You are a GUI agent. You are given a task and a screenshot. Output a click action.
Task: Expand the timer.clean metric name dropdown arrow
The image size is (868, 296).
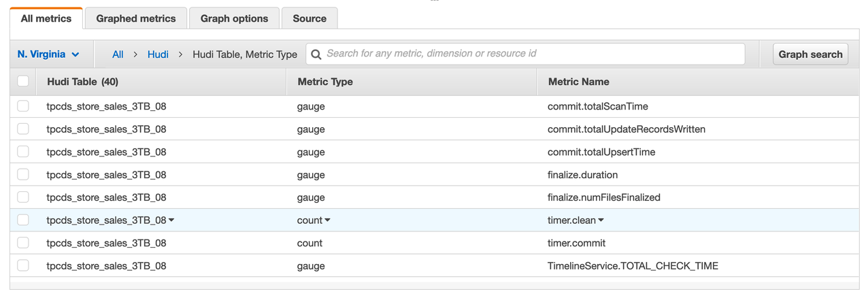601,220
